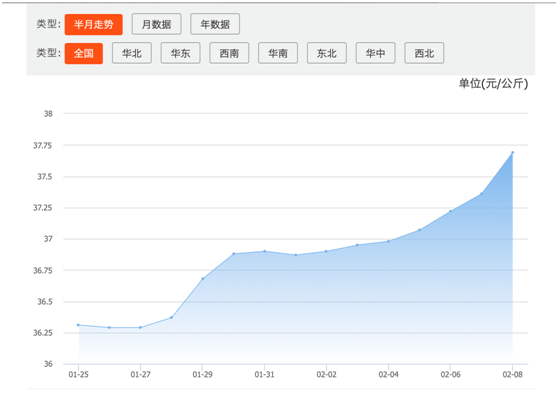Filter chart by 华南 region
The image size is (558, 399).
[x=278, y=53]
